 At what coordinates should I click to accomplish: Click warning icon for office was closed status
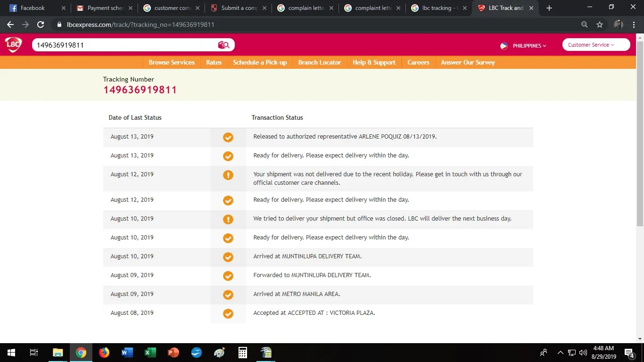(228, 219)
